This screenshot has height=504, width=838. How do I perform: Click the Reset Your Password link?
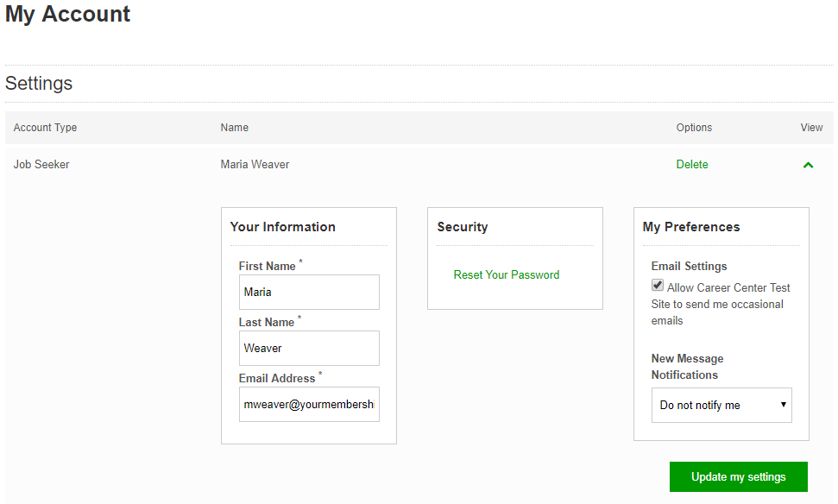pyautogui.click(x=506, y=274)
